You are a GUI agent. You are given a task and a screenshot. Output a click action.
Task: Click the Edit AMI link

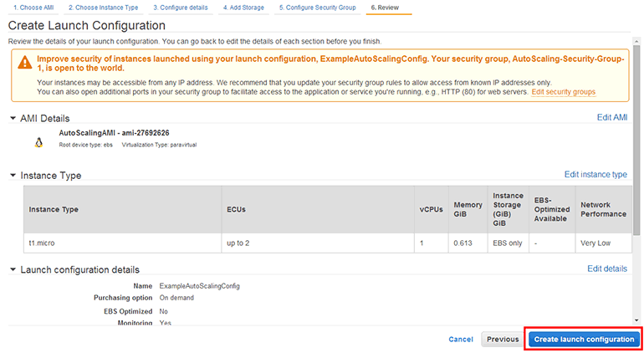coord(611,118)
